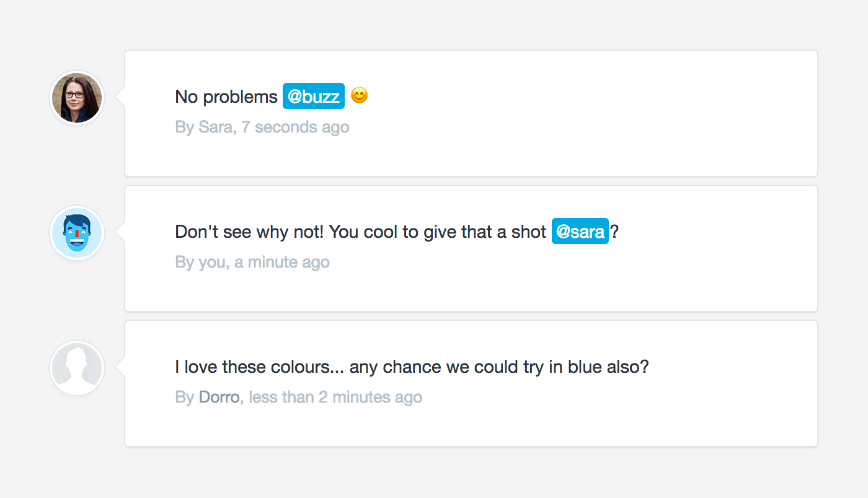Click the "less than 2 minutes ago" timestamp
The width and height of the screenshot is (868, 498).
[x=335, y=397]
